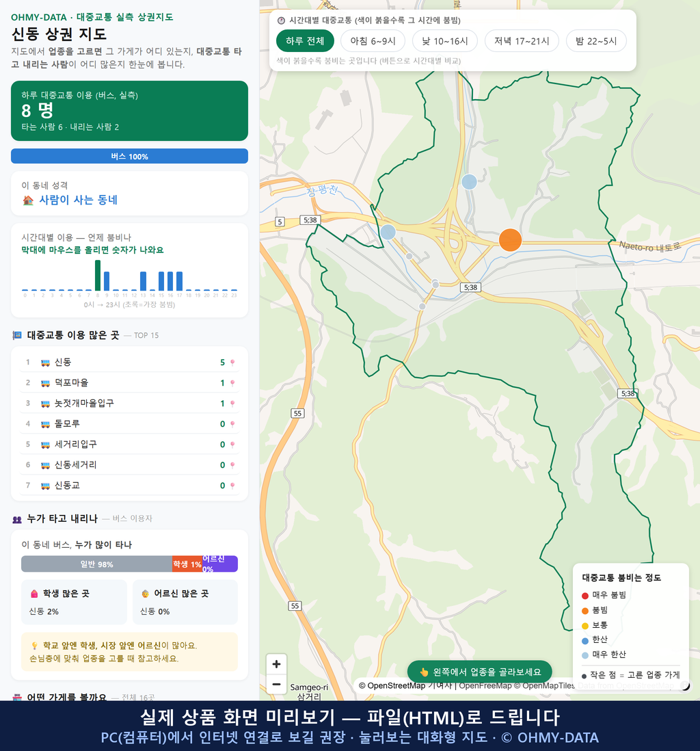Open the 세거리입구 stop row
Image resolution: width=700 pixels, height=751 pixels.
coord(129,445)
